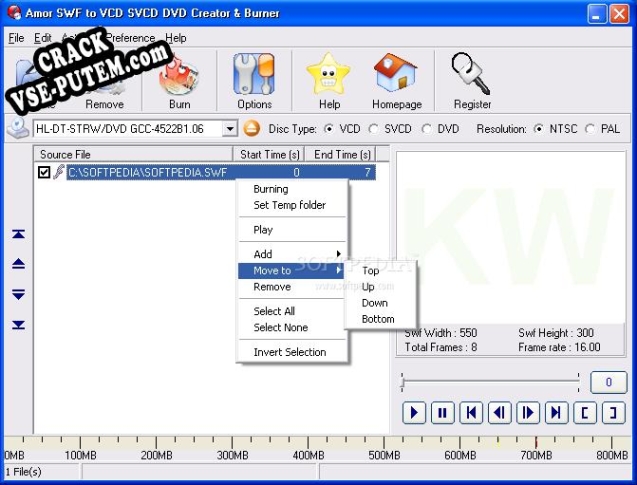This screenshot has width=637, height=485.
Task: Select the C:\SOFTPEDIA\SOFTPEDIA.SWF row
Action: (221, 172)
